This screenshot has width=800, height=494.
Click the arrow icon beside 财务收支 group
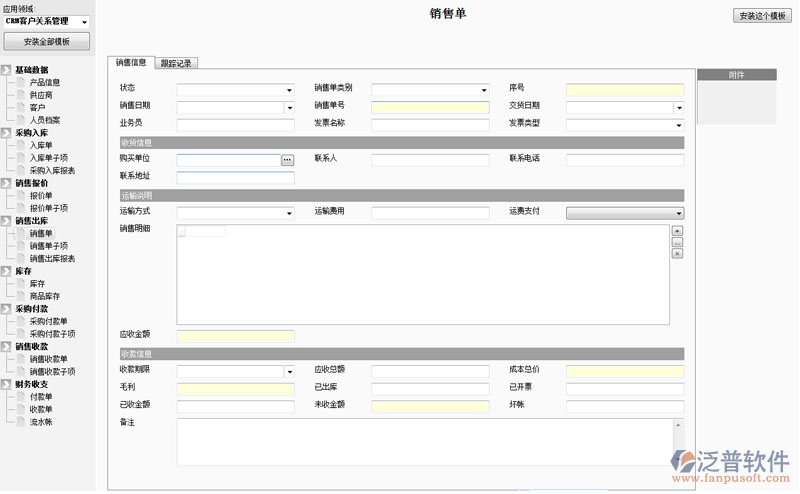point(8,384)
